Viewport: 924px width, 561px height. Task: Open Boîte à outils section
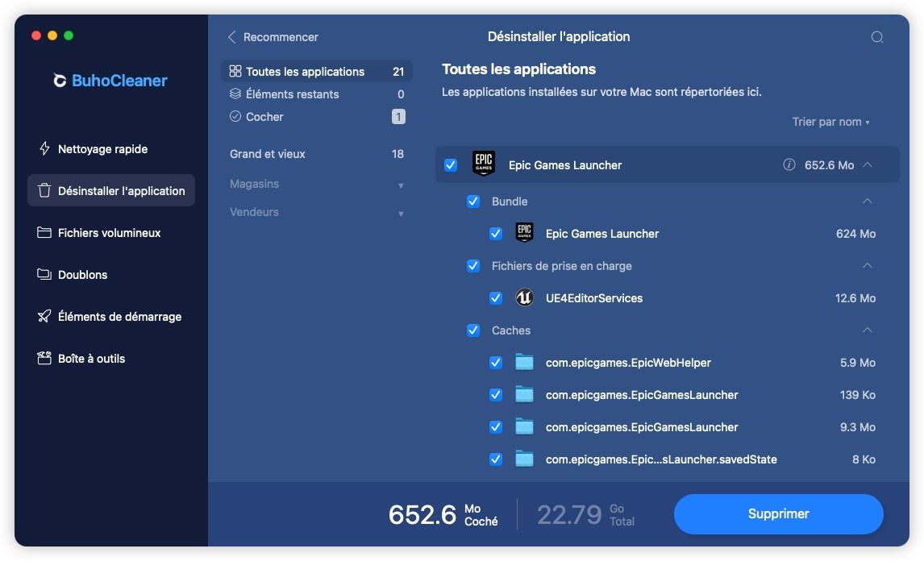tap(110, 358)
